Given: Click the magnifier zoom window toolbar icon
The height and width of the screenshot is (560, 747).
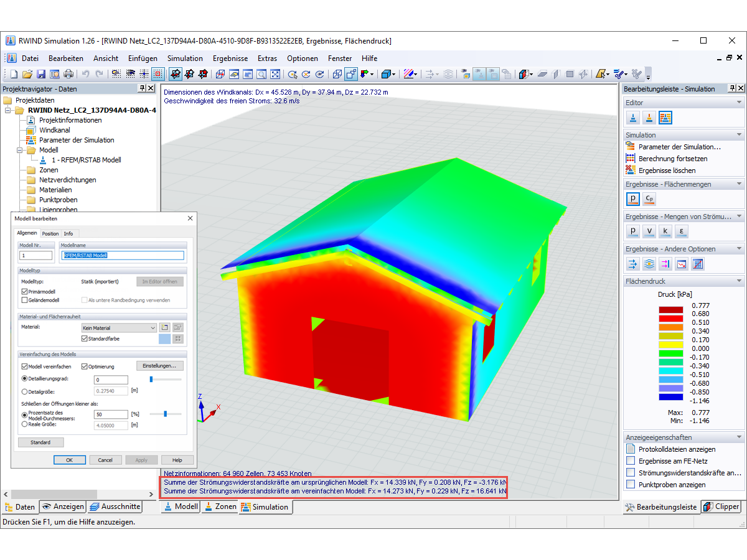Looking at the screenshot, I should (x=261, y=74).
